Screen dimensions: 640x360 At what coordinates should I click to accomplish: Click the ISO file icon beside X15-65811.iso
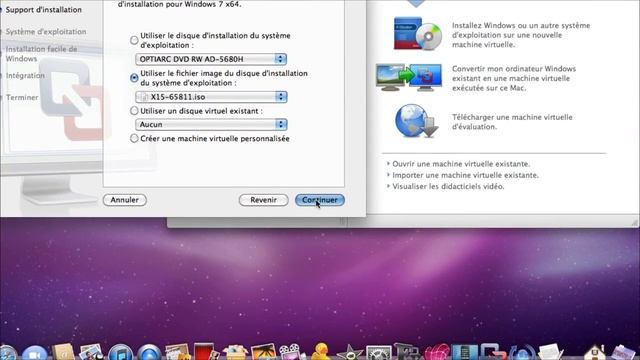coord(143,97)
